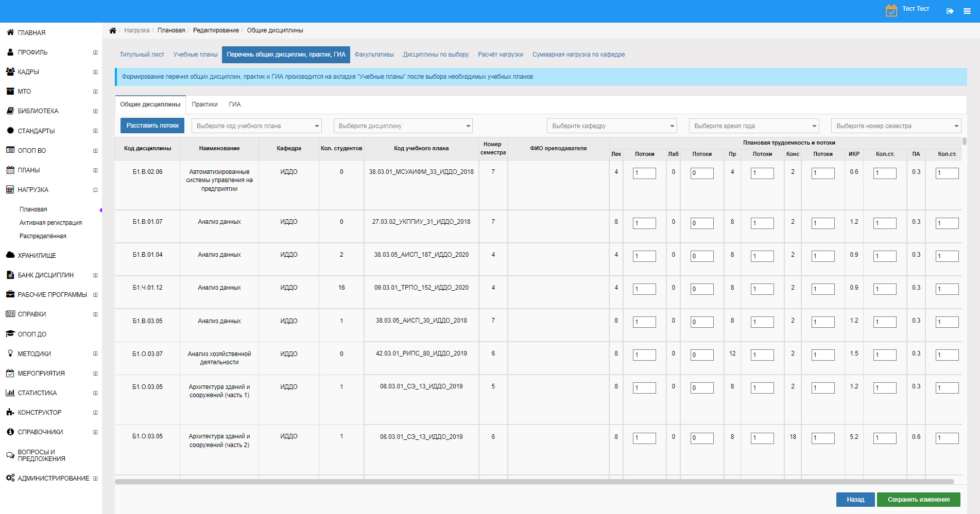
Task: Open the Расчёт нагрузки tab
Action: 501,55
